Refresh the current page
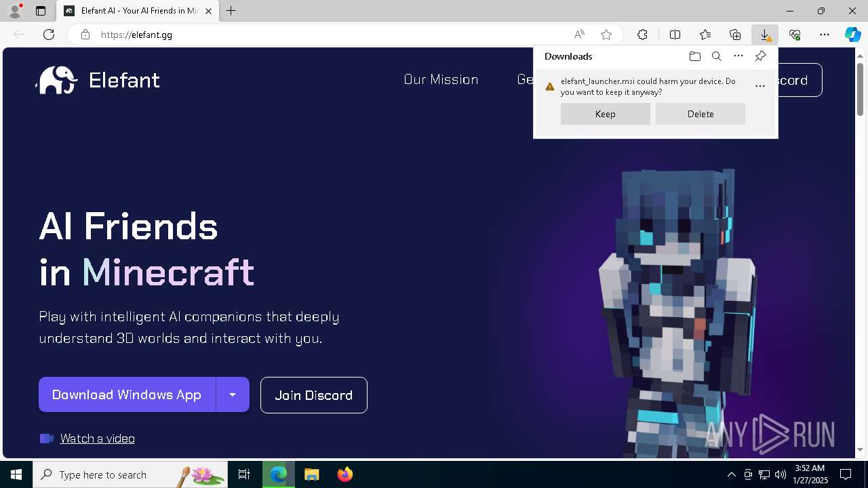 pyautogui.click(x=49, y=35)
